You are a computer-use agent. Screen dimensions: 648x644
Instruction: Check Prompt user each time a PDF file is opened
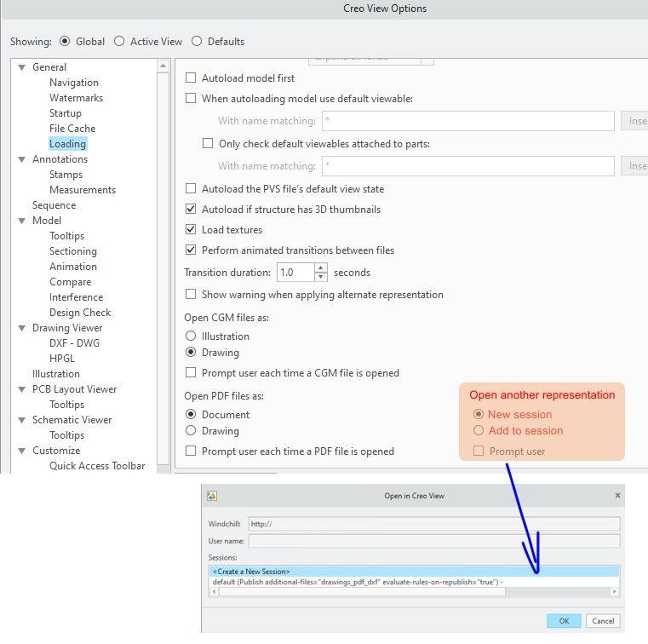[191, 451]
